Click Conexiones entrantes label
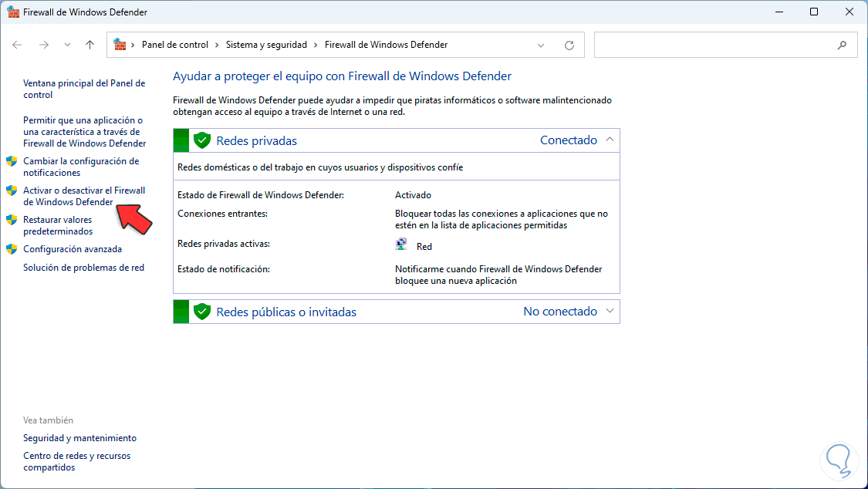Viewport: 868px width, 489px height. pos(222,214)
